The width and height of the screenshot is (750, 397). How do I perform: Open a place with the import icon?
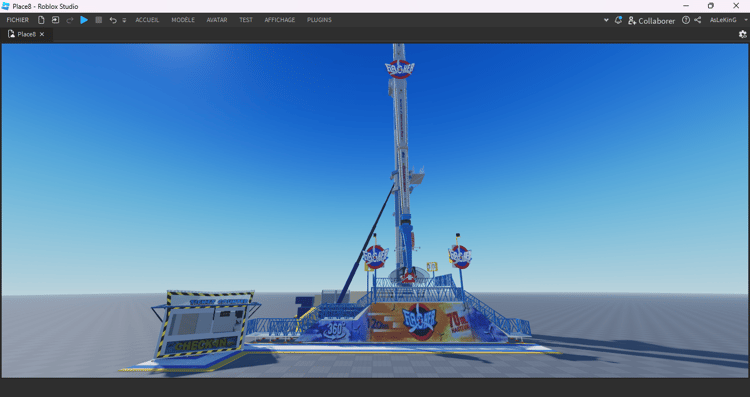point(55,20)
